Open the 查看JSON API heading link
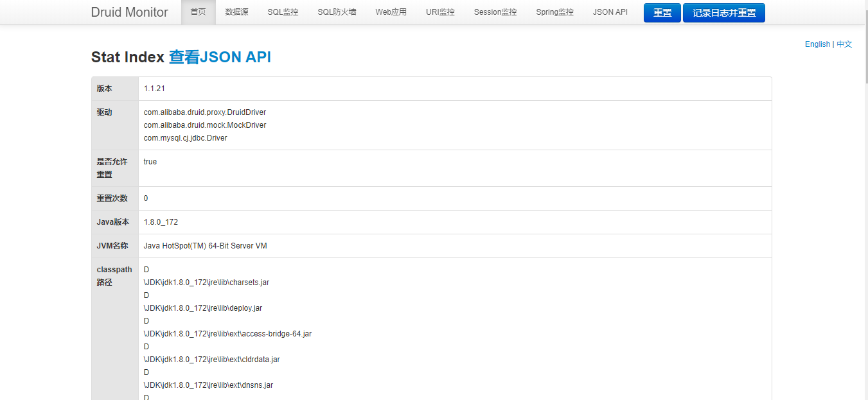The height and width of the screenshot is (400, 868). coord(220,57)
